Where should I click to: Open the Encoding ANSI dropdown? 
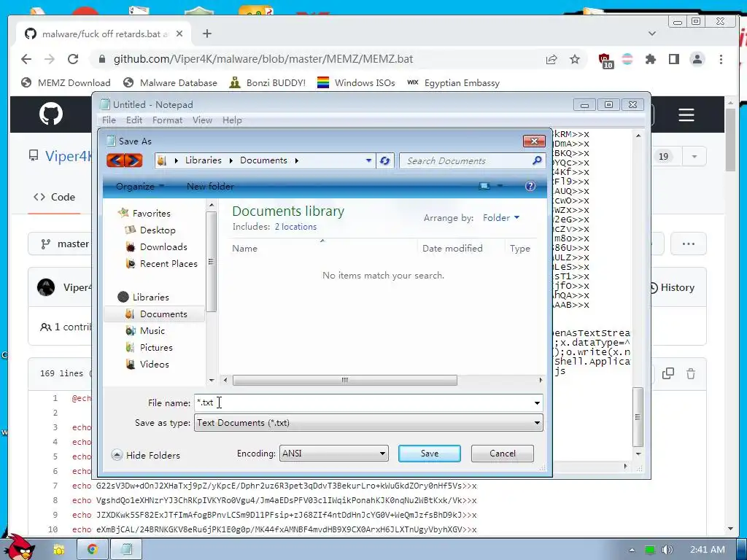pos(333,454)
